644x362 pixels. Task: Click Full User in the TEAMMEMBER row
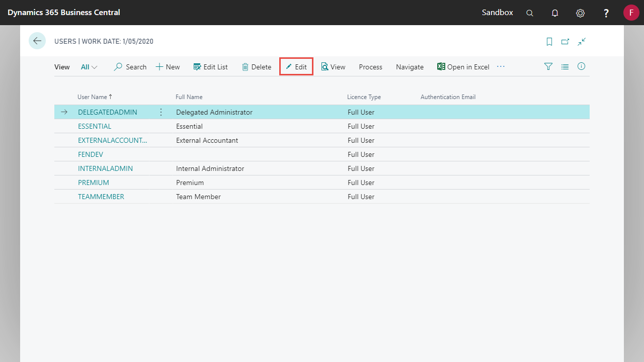(x=361, y=197)
